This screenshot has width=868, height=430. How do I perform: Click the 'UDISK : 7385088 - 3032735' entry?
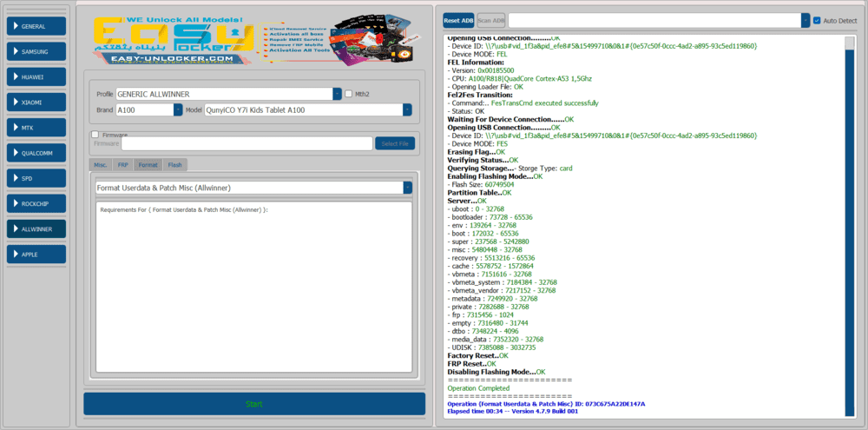[x=490, y=347]
